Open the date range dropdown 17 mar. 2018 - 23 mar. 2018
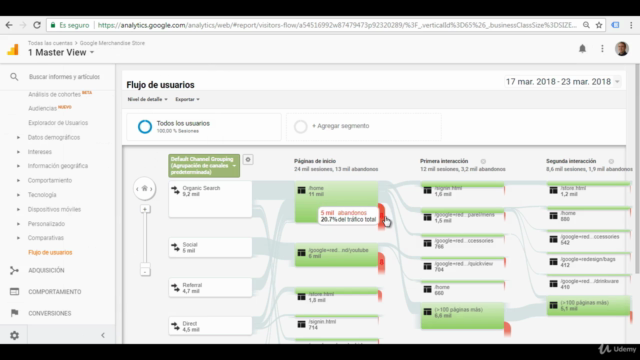The height and width of the screenshot is (360, 640). pos(562,82)
